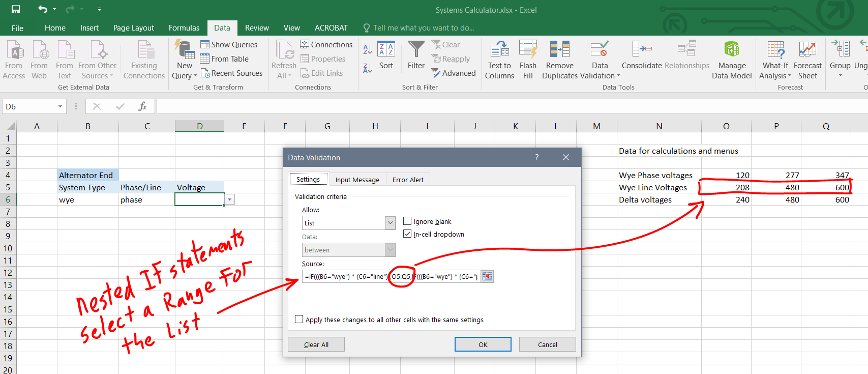Select column header D
This screenshot has width=868, height=374.
point(199,126)
